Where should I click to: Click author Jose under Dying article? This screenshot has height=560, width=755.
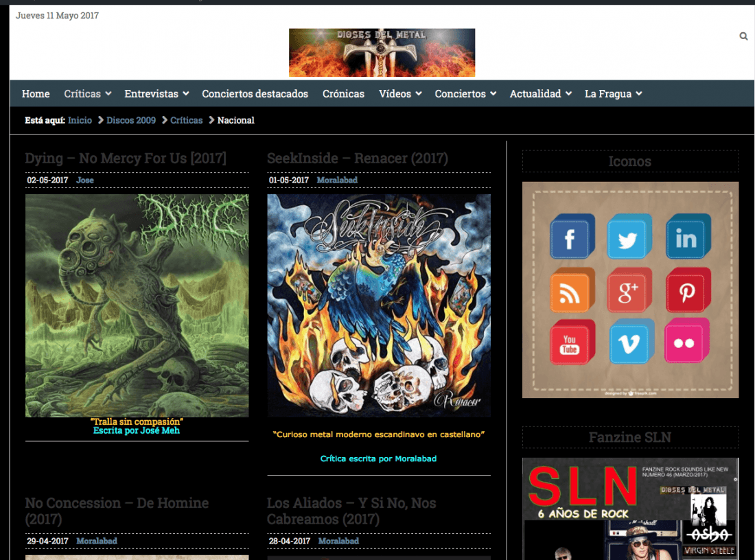[x=84, y=180]
